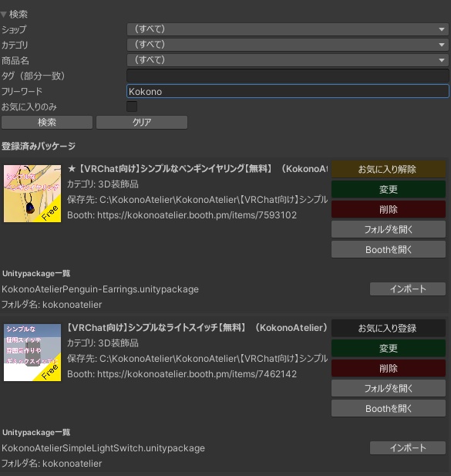451x476 pixels.
Task: Open the penguin earring product thumbnail
Action: [x=32, y=194]
